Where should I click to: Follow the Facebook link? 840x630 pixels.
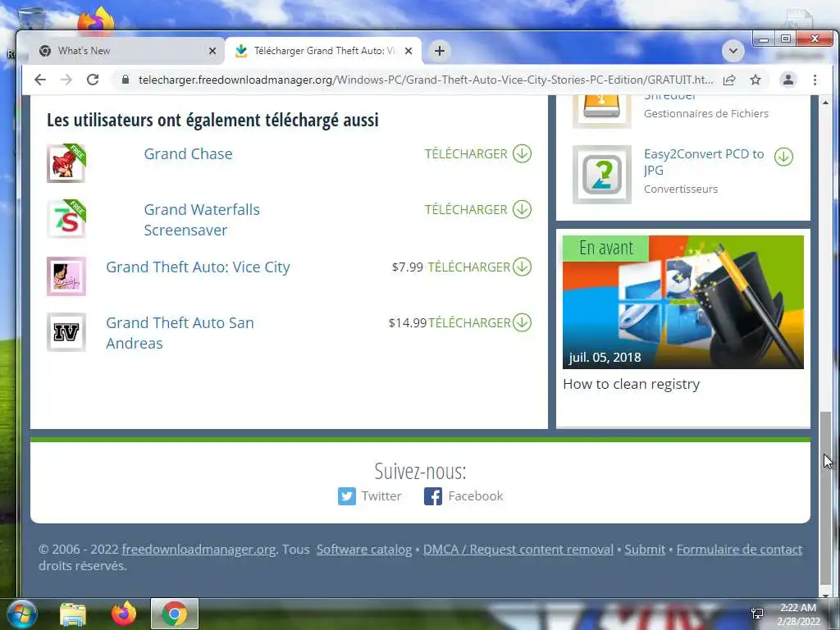[x=475, y=496]
